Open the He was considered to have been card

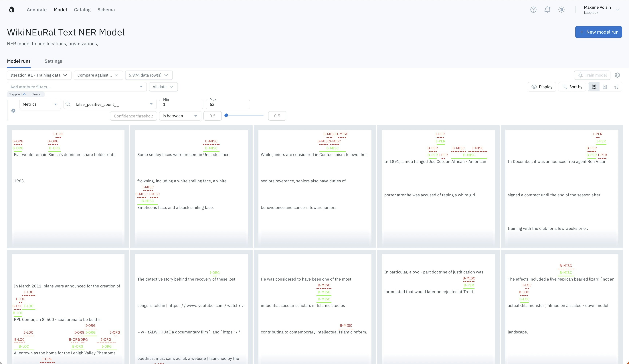click(315, 307)
